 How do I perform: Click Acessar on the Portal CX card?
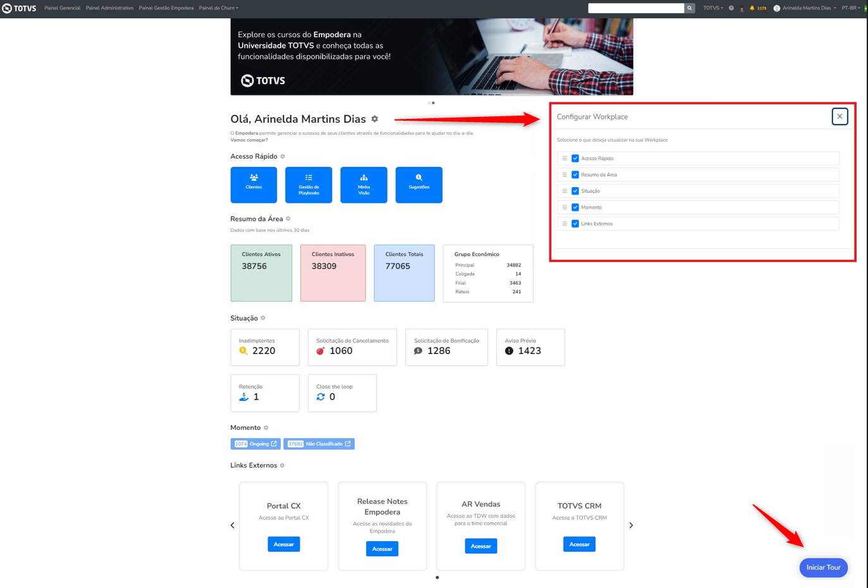point(284,544)
